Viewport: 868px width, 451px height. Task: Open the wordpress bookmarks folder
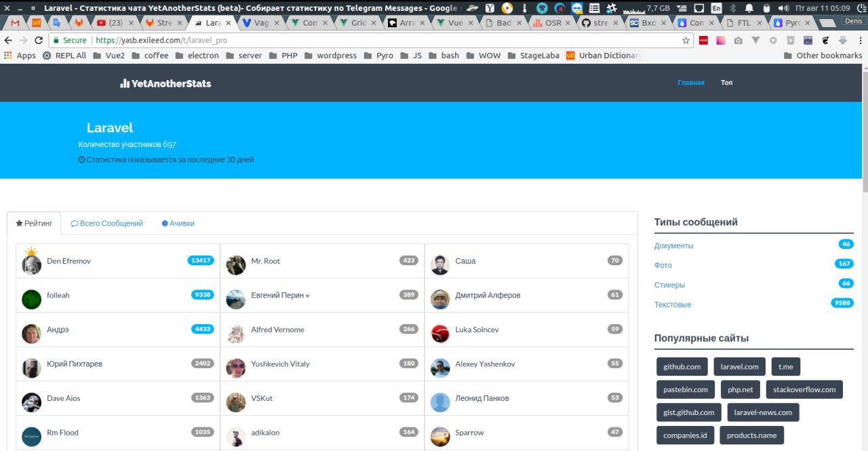click(330, 56)
